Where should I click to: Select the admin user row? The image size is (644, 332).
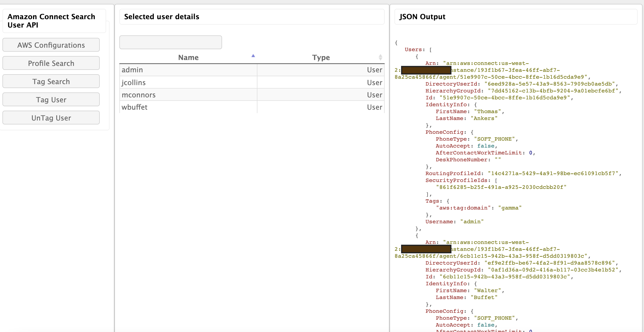point(132,70)
